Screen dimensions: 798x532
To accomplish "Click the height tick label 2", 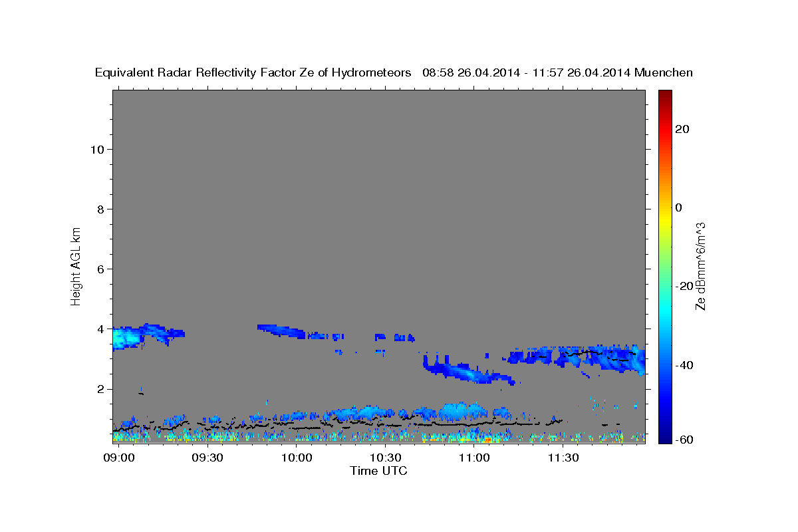I will [x=101, y=389].
